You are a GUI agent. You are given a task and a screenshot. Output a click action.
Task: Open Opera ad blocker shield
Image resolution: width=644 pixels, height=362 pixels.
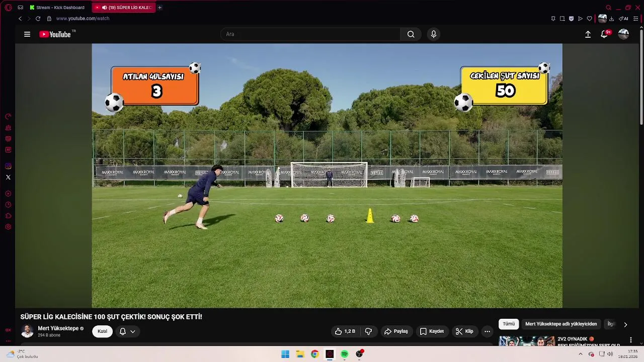[571, 19]
